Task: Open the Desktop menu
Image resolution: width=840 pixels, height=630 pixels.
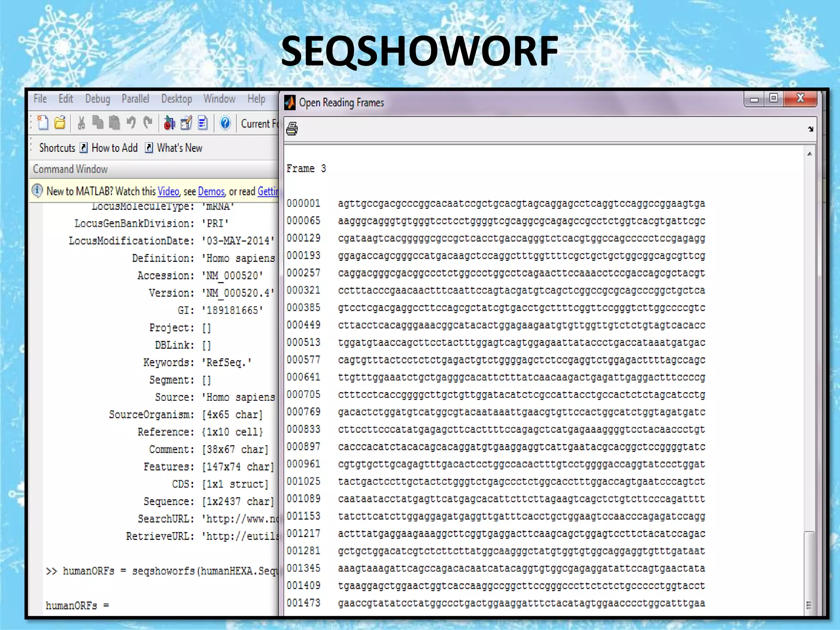Action: click(x=176, y=99)
